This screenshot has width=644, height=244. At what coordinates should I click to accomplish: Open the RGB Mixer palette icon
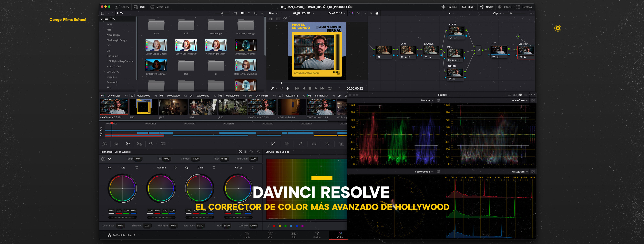pyautogui.click(x=151, y=144)
